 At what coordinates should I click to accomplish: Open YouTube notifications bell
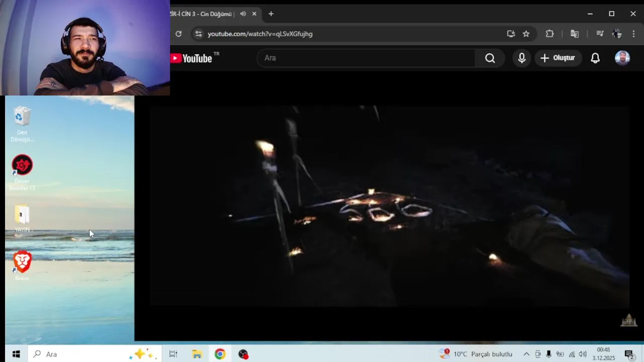pyautogui.click(x=595, y=58)
